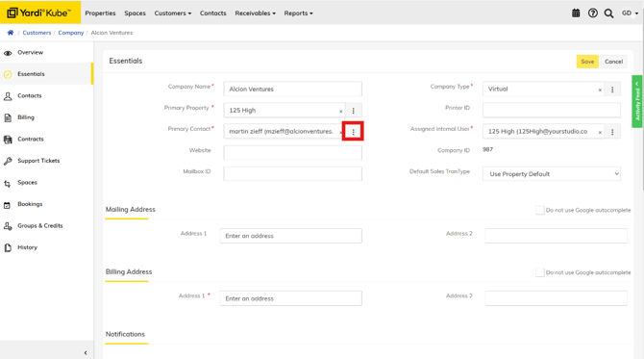Click the Support Tickets wrench icon
644x359 pixels.
coord(8,161)
